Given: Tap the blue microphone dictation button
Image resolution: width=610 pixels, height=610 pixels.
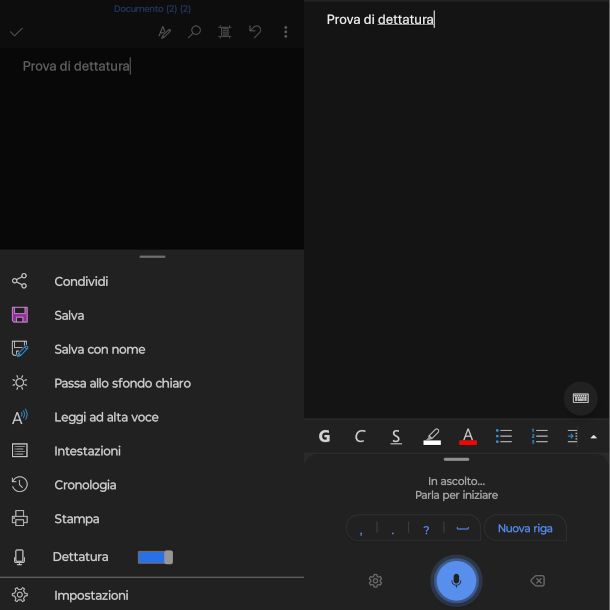Looking at the screenshot, I should [456, 581].
